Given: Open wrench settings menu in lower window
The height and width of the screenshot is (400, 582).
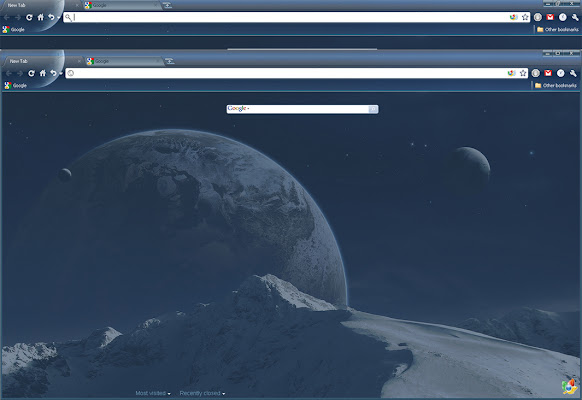Looking at the screenshot, I should [x=573, y=73].
